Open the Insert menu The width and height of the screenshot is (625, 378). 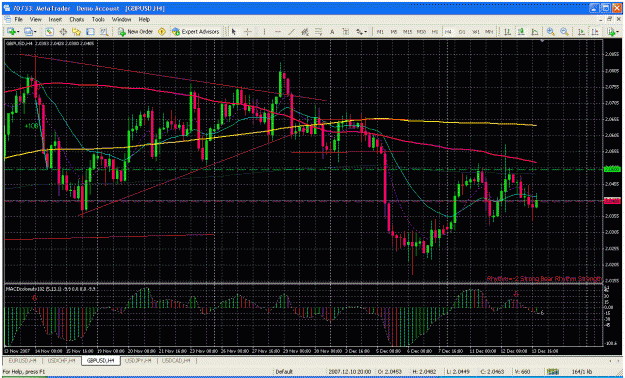point(55,19)
